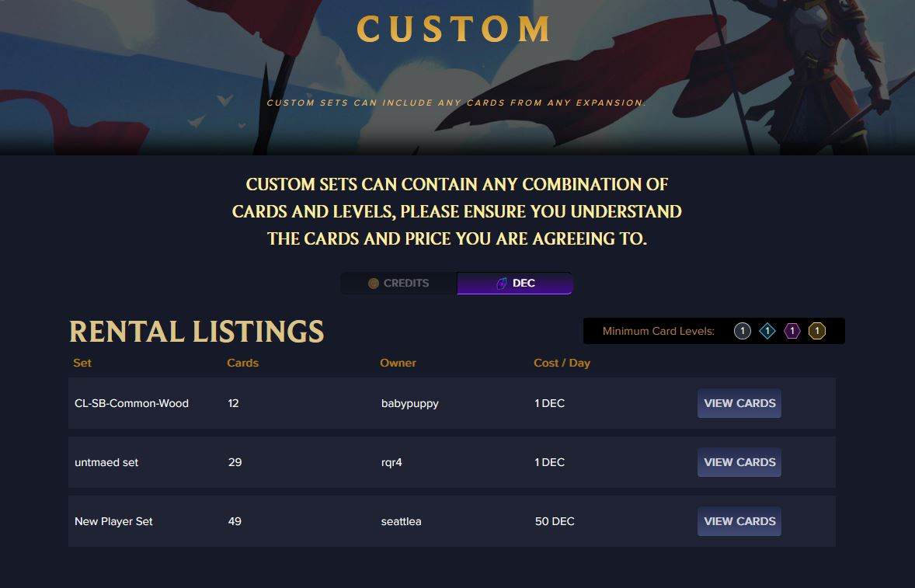915x588 pixels.
Task: Switch currency to Credits
Action: click(x=399, y=284)
